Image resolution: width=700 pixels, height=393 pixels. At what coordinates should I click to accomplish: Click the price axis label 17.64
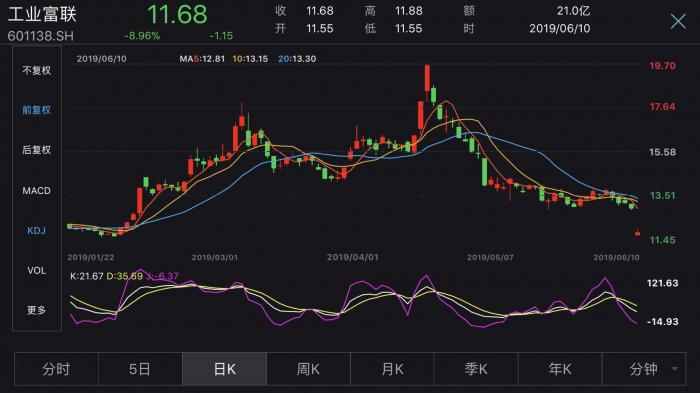(x=662, y=106)
